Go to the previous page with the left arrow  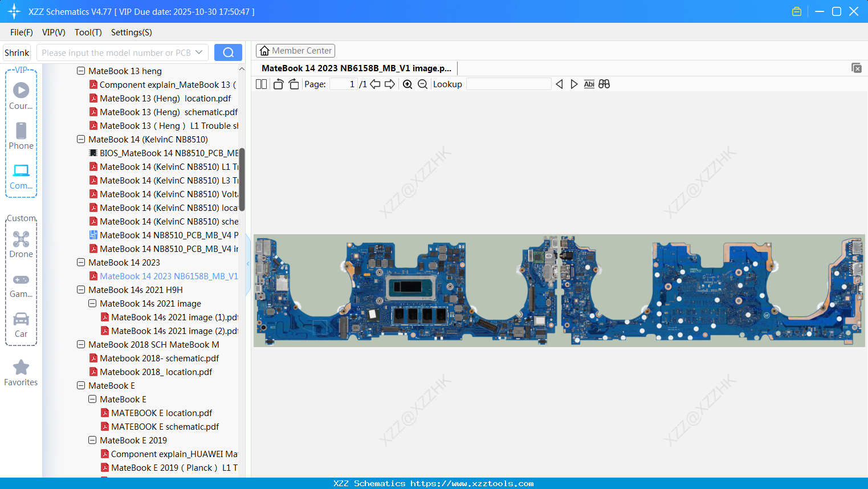click(375, 84)
